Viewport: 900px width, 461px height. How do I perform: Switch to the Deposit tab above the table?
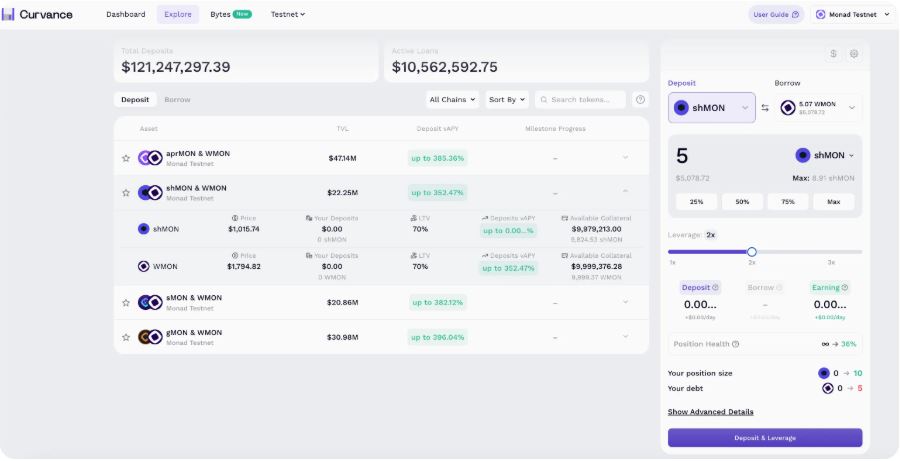pyautogui.click(x=135, y=99)
